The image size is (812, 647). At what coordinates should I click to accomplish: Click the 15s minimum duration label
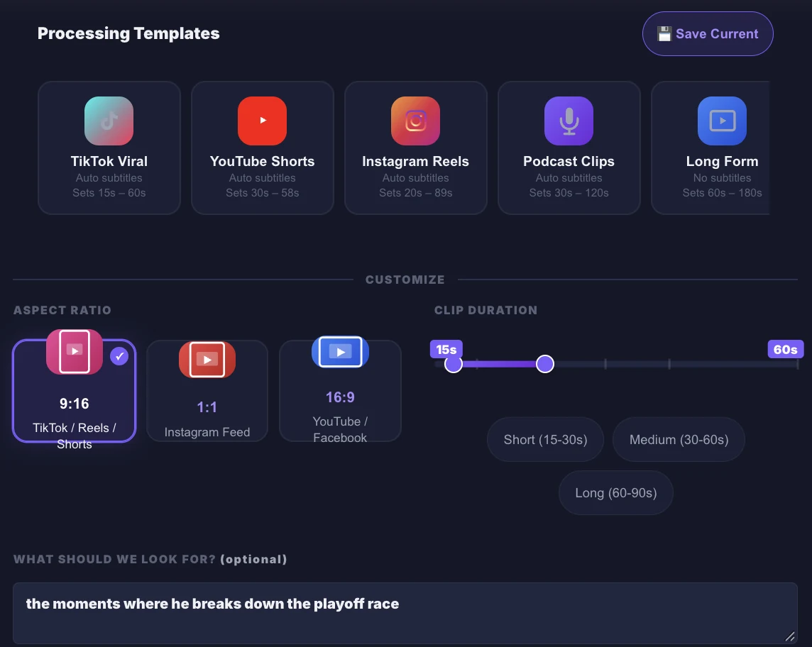tap(446, 349)
